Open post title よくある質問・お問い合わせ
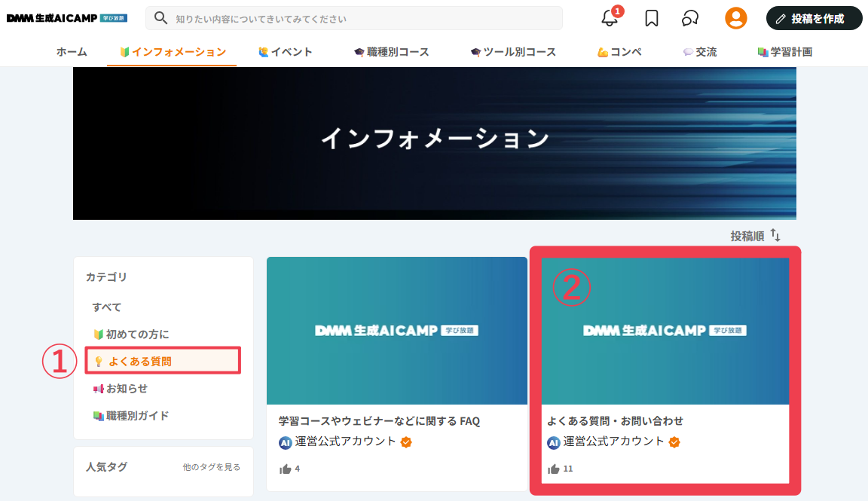 (615, 421)
